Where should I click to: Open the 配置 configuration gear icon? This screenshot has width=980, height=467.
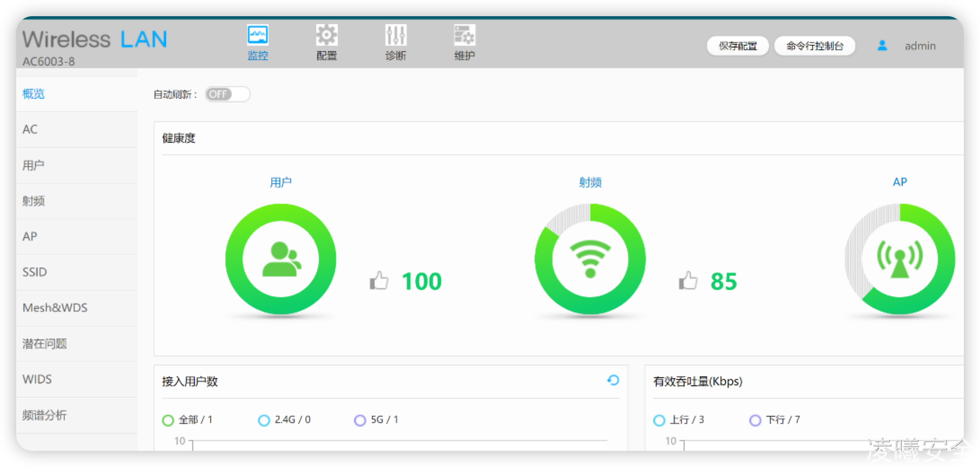326,35
